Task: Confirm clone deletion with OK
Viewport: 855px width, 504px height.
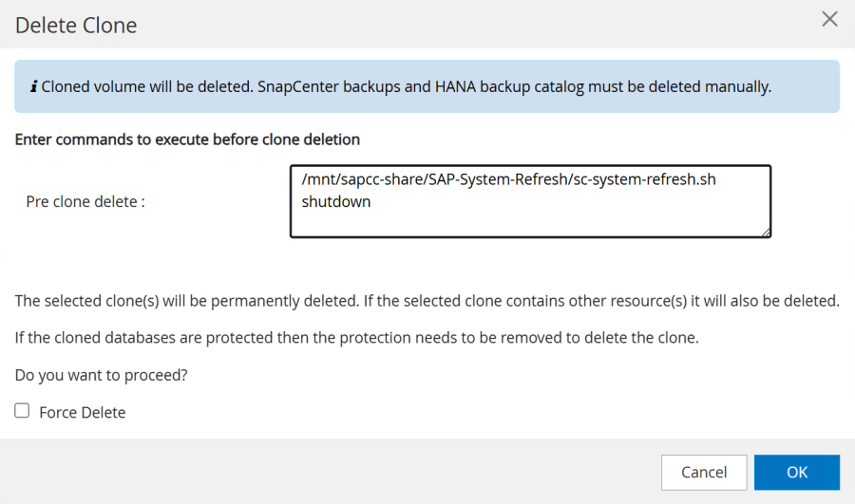Action: 796,472
